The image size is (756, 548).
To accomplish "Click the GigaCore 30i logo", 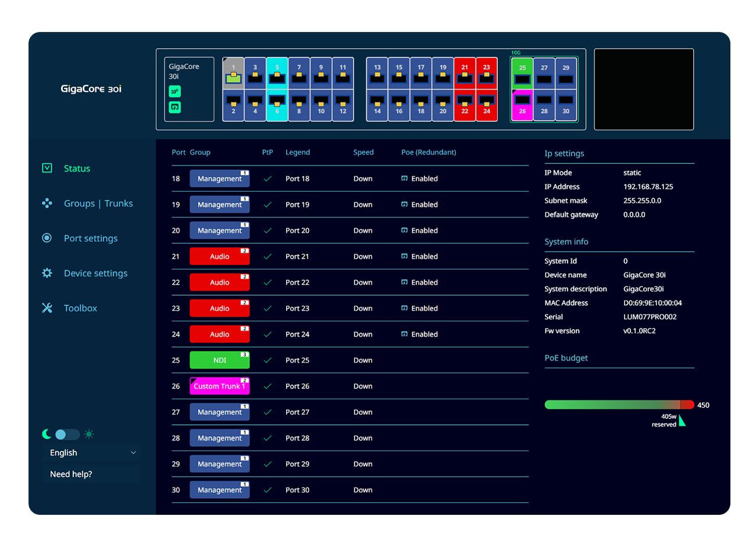I will tap(91, 89).
